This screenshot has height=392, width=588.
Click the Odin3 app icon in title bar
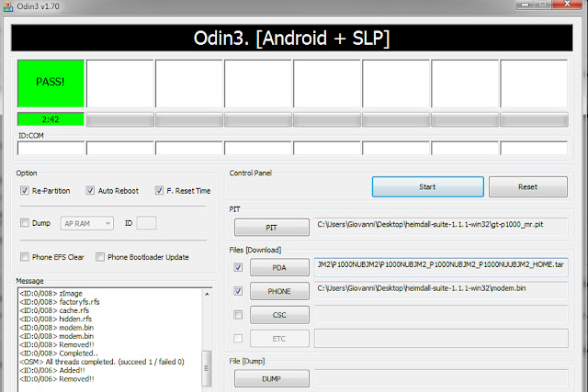(8, 6)
